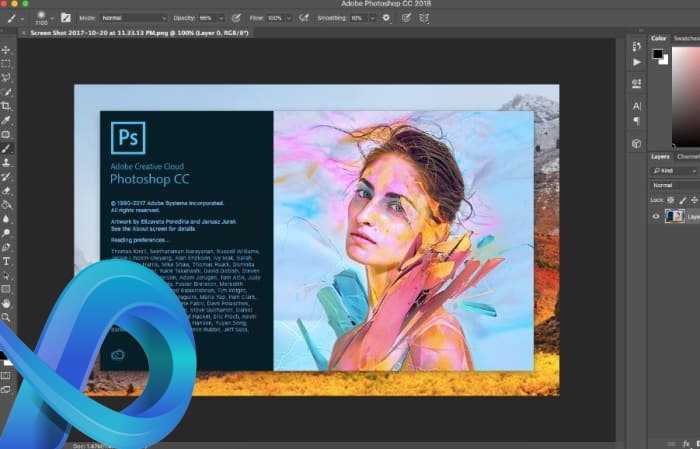Select the Layer 0 thumbnail

(x=675, y=216)
